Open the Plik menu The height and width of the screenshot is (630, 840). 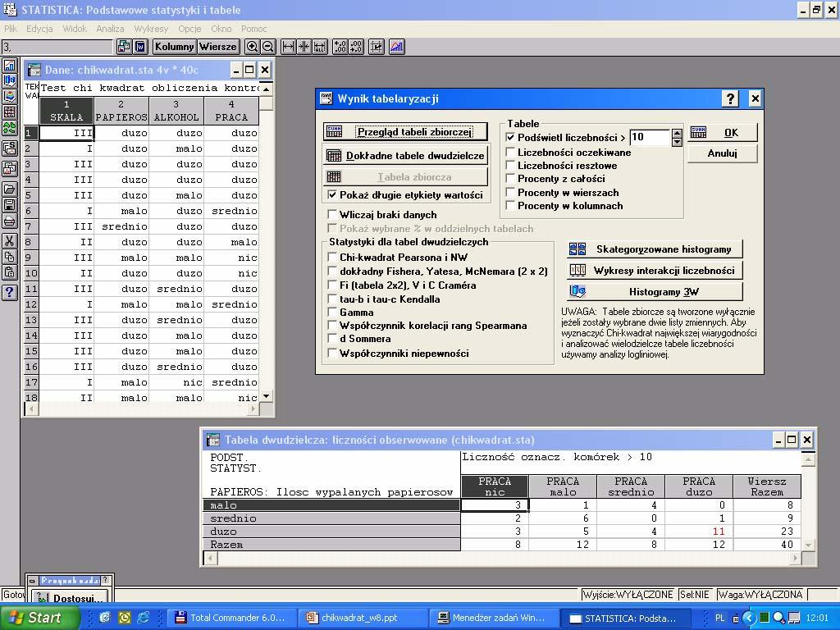point(11,29)
